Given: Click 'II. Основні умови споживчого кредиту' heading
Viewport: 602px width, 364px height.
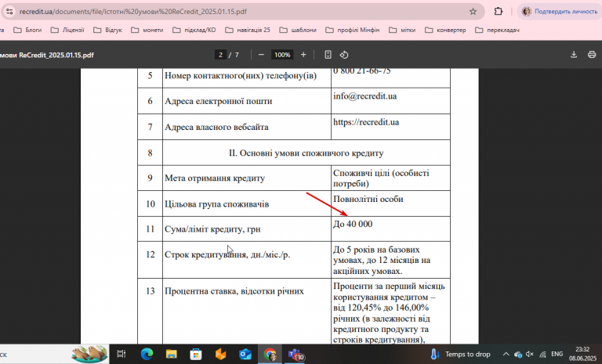Looking at the screenshot, I should point(306,153).
